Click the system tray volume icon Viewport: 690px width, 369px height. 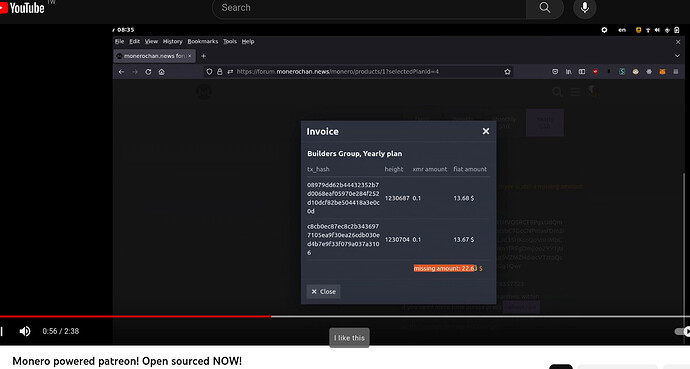point(657,30)
